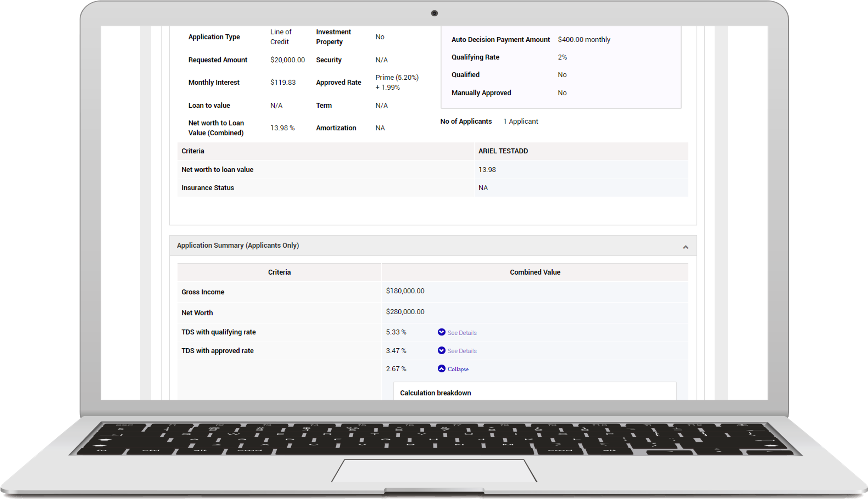
Task: Select the Gross Income value $180,000.00
Action: pos(405,291)
